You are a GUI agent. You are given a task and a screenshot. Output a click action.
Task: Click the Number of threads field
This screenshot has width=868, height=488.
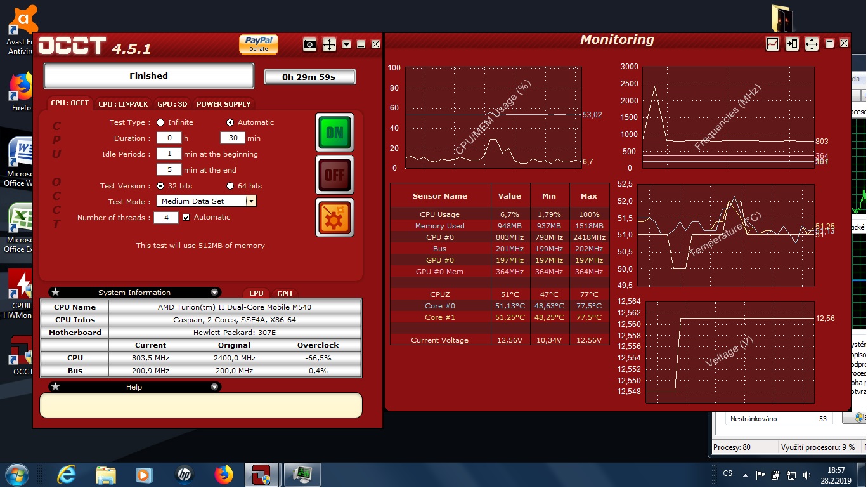coord(166,218)
